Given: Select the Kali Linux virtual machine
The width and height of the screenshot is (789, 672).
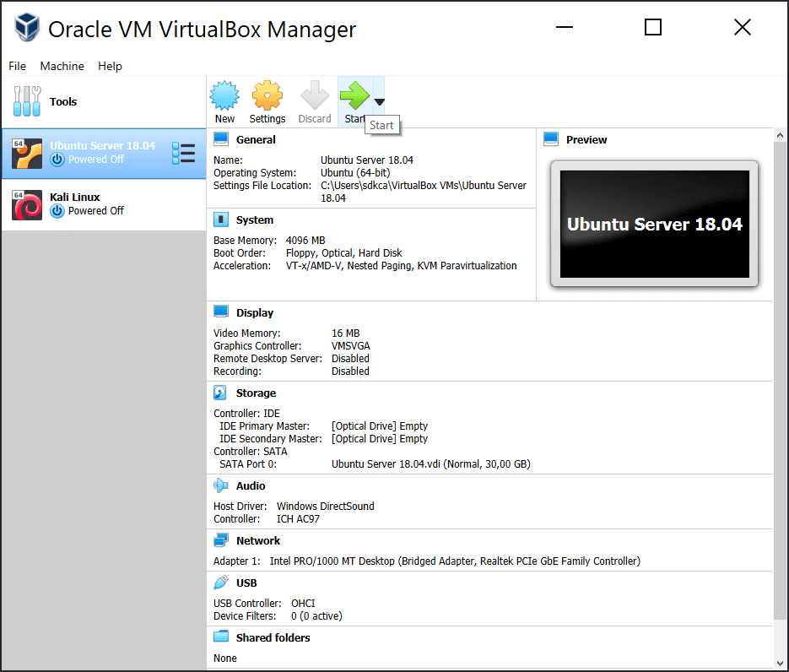Looking at the screenshot, I should [93, 203].
